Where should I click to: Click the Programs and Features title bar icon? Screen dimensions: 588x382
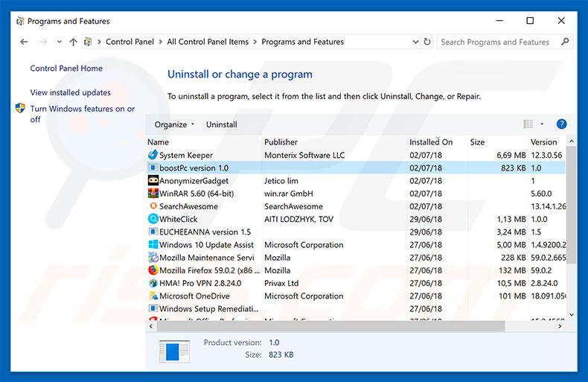[20, 21]
